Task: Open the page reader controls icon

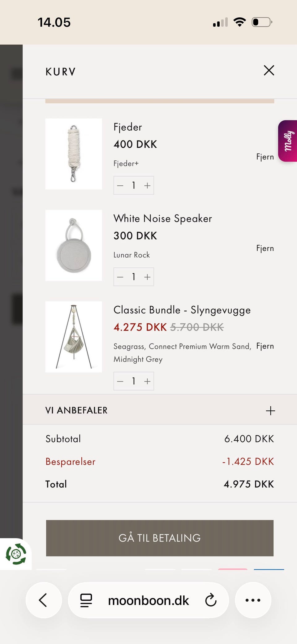Action: [x=85, y=600]
